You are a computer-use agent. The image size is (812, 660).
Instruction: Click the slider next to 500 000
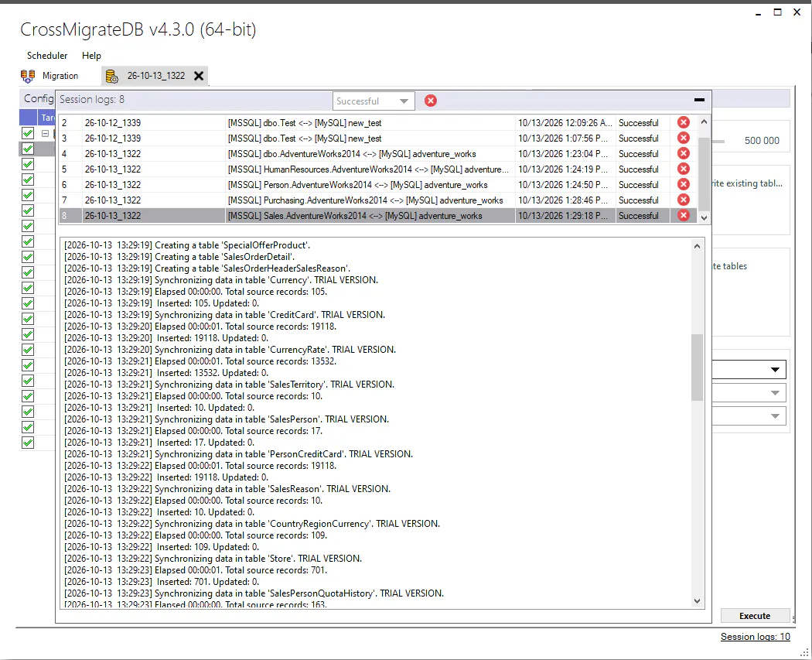point(718,141)
